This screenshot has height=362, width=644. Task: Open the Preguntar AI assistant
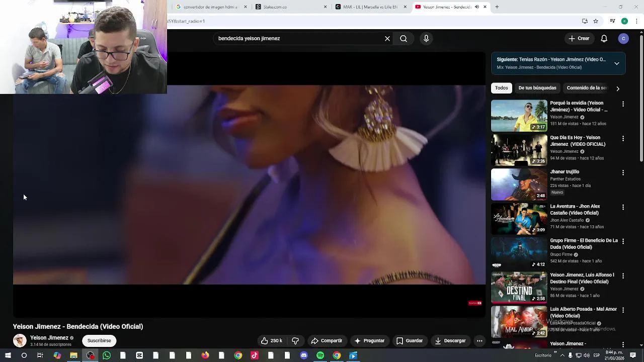click(369, 341)
